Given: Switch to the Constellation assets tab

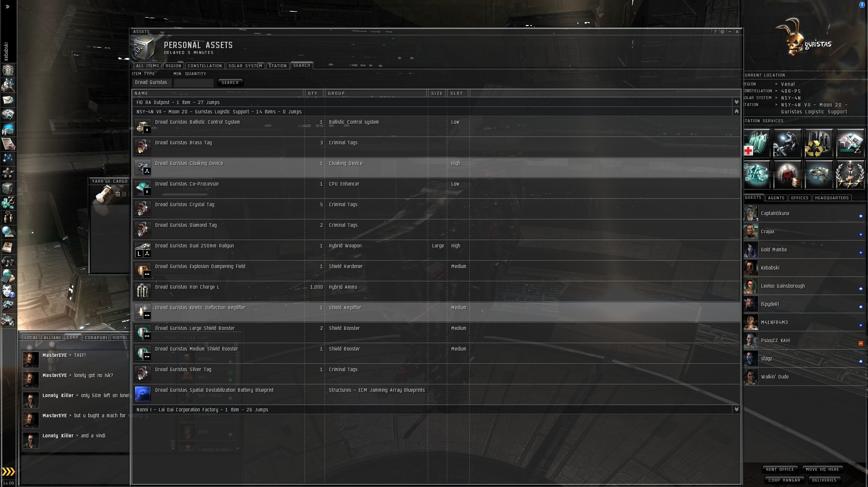Looking at the screenshot, I should [205, 66].
